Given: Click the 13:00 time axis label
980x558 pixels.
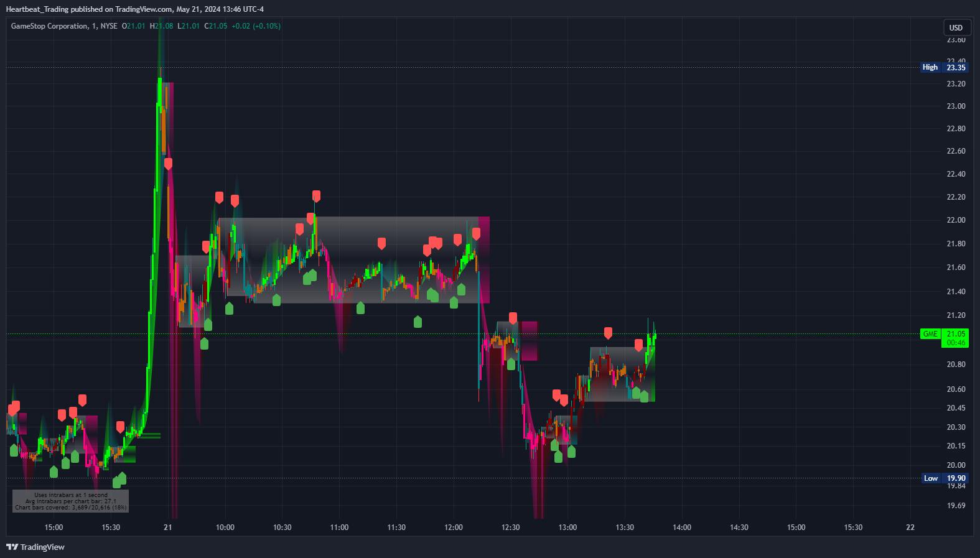Looking at the screenshot, I should point(567,528).
